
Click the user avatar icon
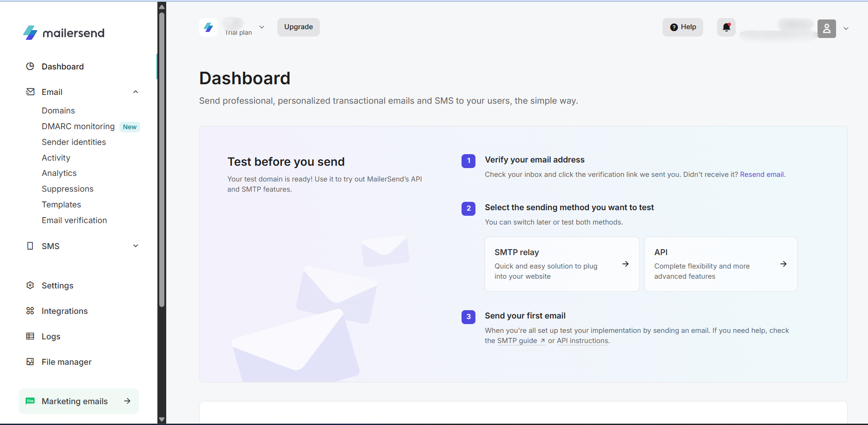click(x=827, y=29)
